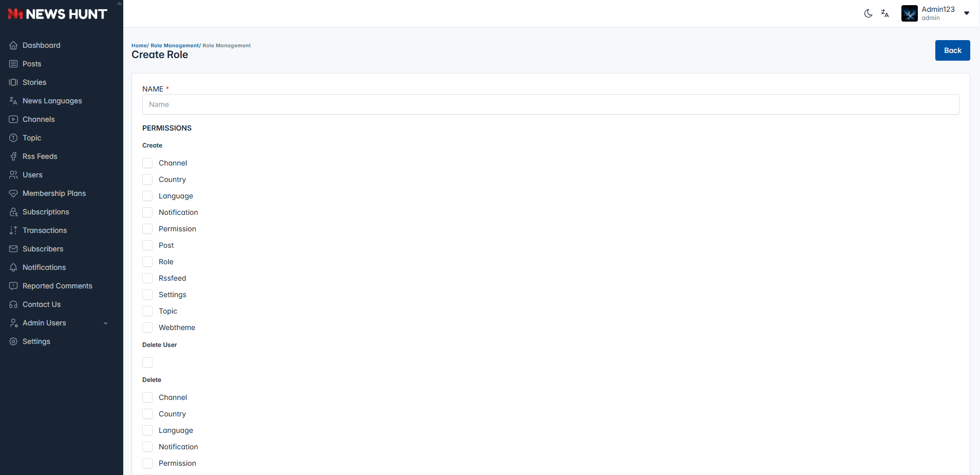Expand the Admin Users submenu chevron

pyautogui.click(x=106, y=323)
